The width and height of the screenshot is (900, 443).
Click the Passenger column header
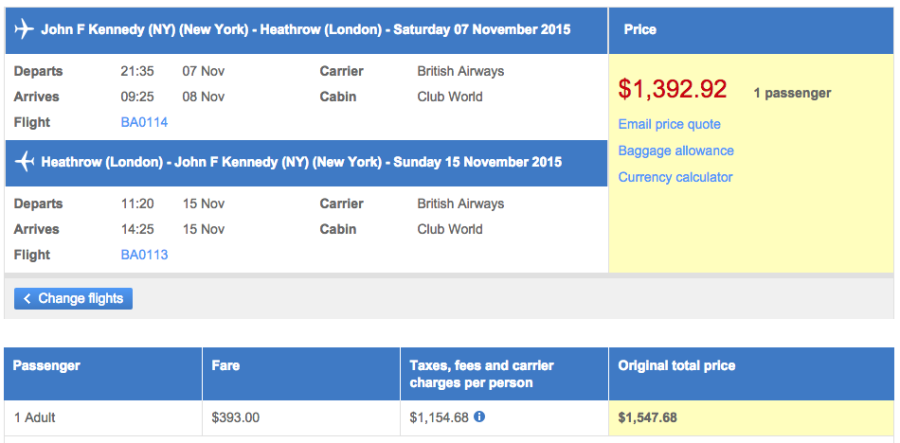(x=46, y=366)
